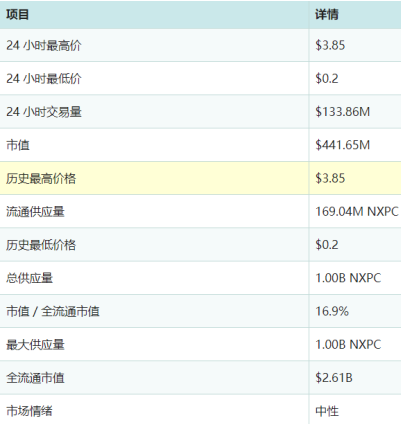This screenshot has height=424, width=401.
Task: Select the 历史最低价格 row label
Action: click(x=41, y=245)
